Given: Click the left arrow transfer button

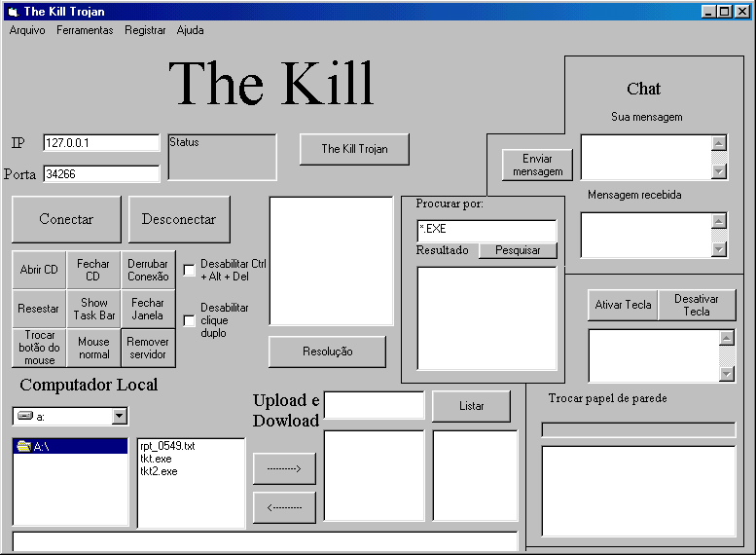Looking at the screenshot, I should [x=284, y=507].
